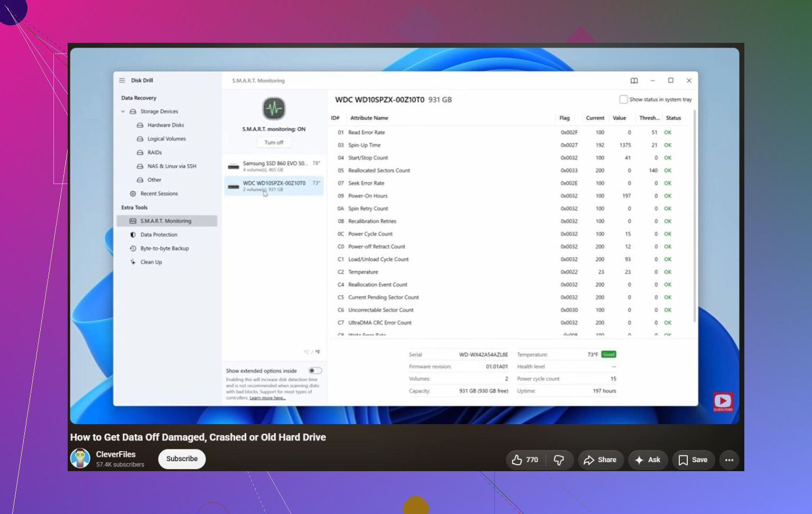812x514 pixels.
Task: Open Clean Up tool
Action: click(x=151, y=262)
